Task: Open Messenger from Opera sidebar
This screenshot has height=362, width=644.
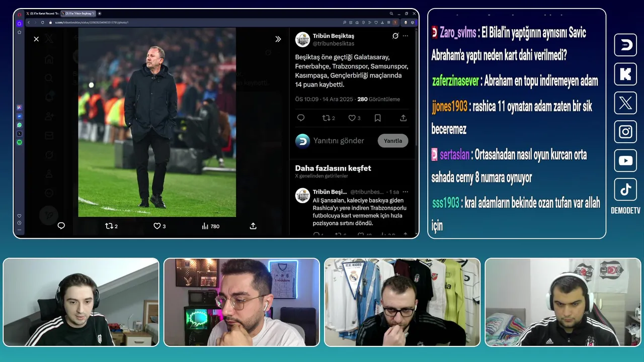Action: [x=19, y=116]
